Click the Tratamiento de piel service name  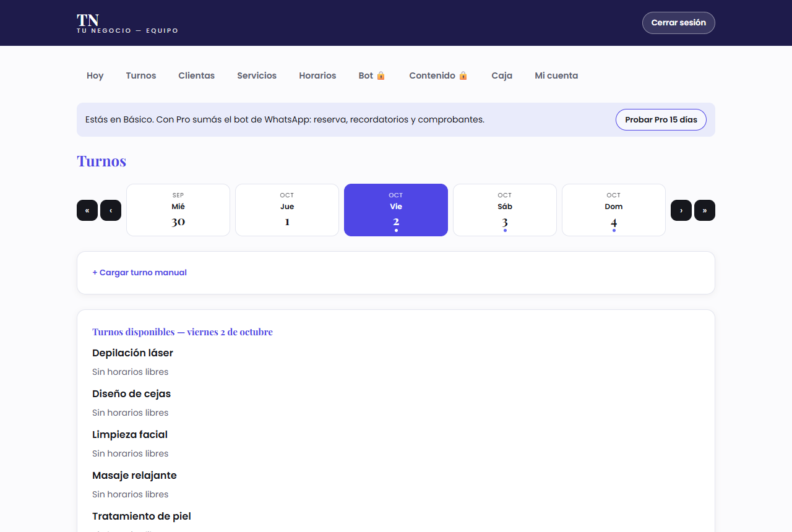[x=142, y=516]
